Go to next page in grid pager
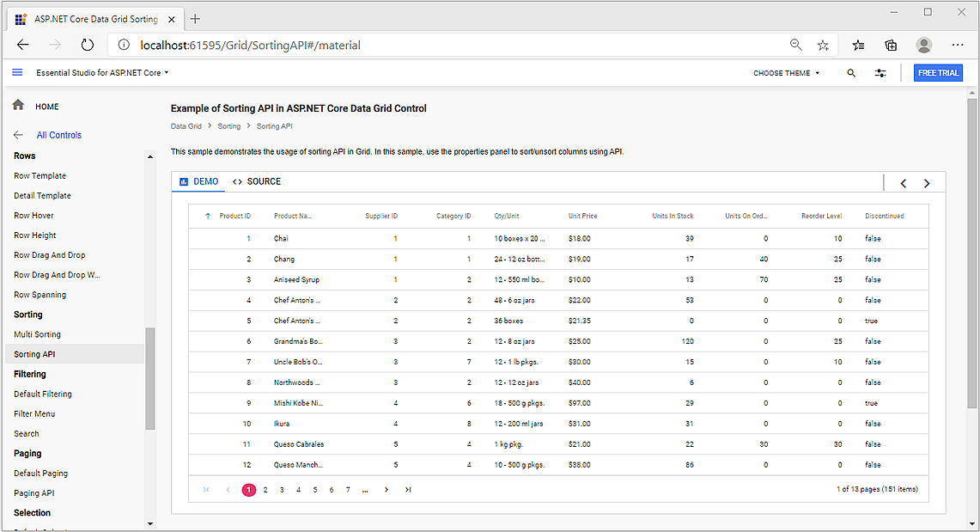The image size is (980, 532). point(387,490)
